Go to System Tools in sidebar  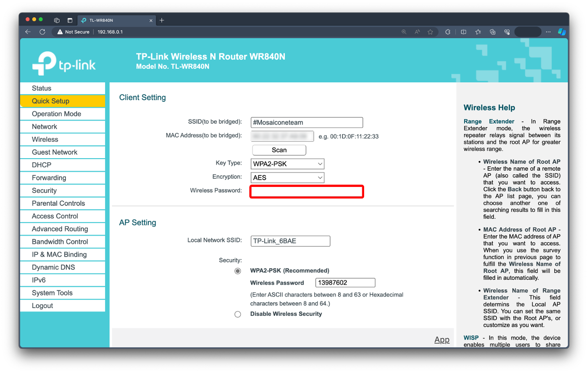click(52, 293)
